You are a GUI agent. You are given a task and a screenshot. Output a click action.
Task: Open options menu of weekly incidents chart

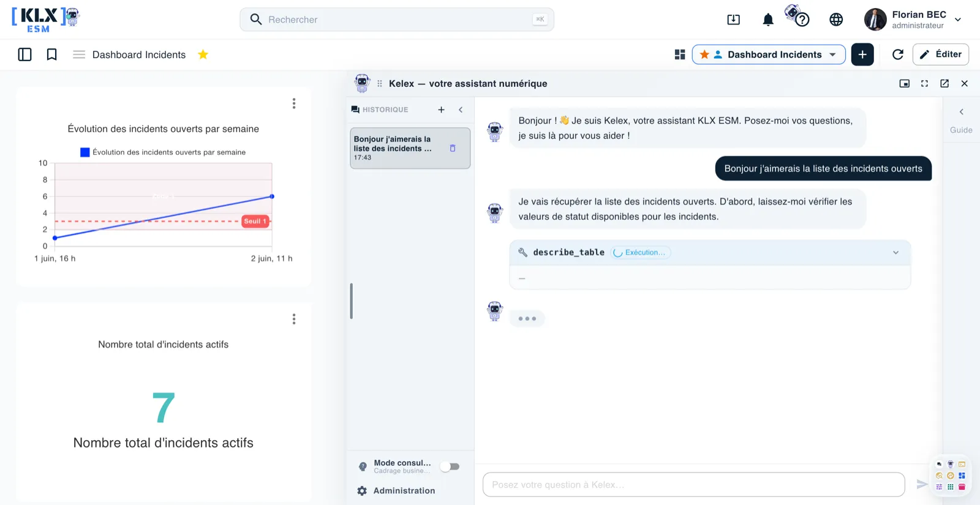coord(294,103)
